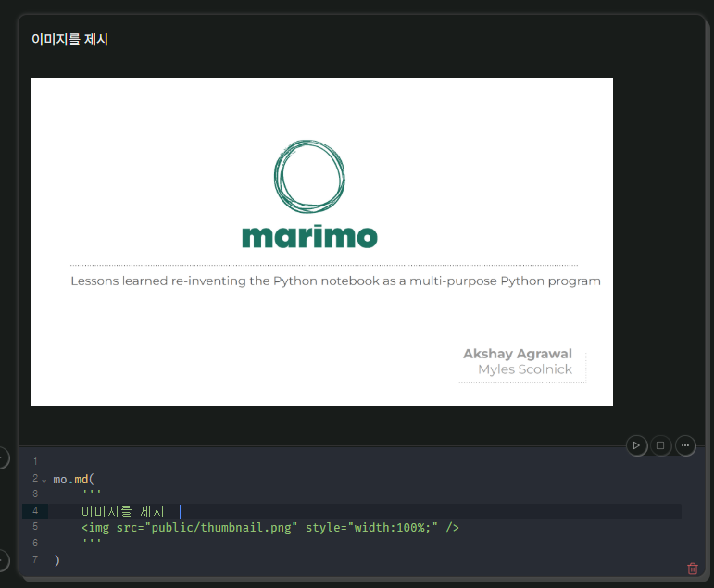
Task: Stop cell execution with the square button
Action: pyautogui.click(x=660, y=445)
